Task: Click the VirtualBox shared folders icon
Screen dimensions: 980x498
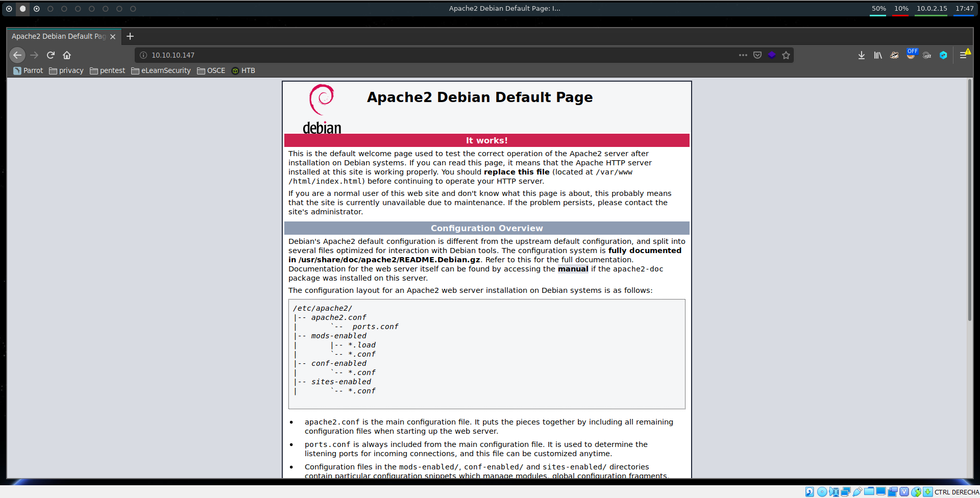Action: point(869,491)
